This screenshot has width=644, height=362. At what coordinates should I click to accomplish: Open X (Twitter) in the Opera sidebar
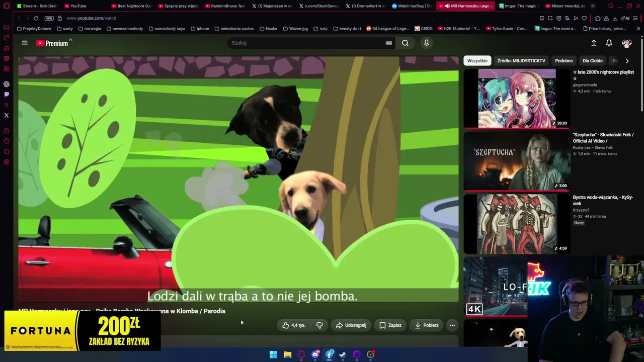pos(7,115)
